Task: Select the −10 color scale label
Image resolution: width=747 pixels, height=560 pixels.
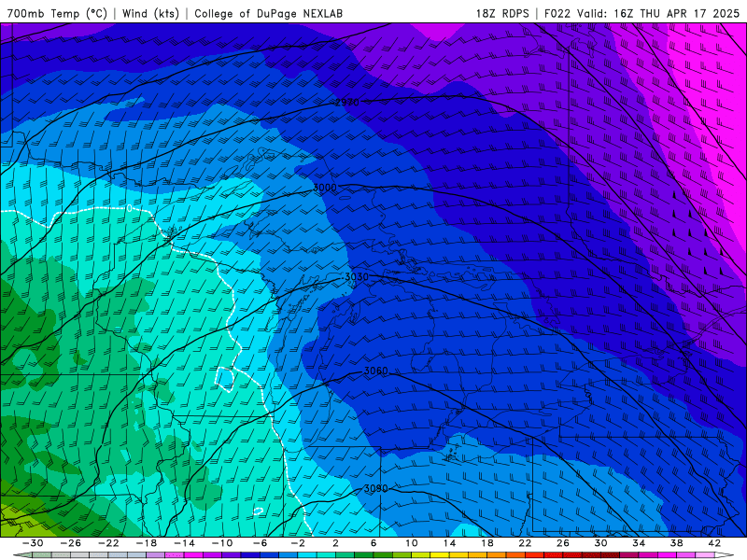Action: [x=222, y=543]
